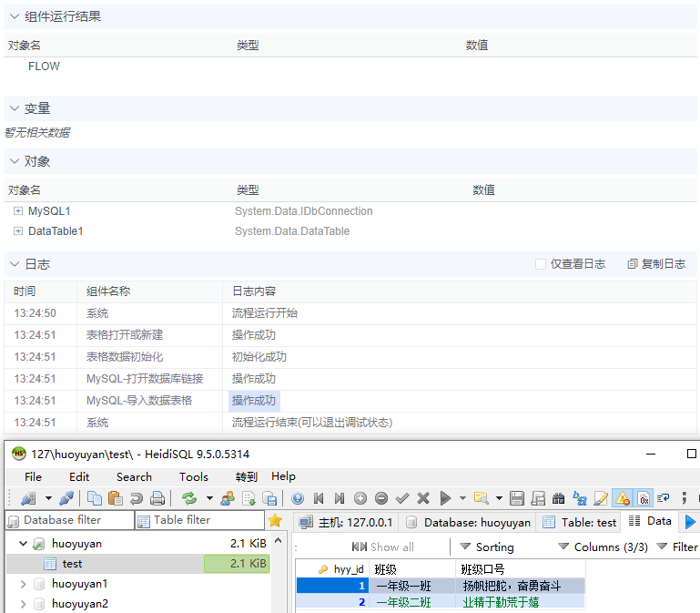The height and width of the screenshot is (613, 700).
Task: Click the insert row plus icon
Action: [360, 498]
